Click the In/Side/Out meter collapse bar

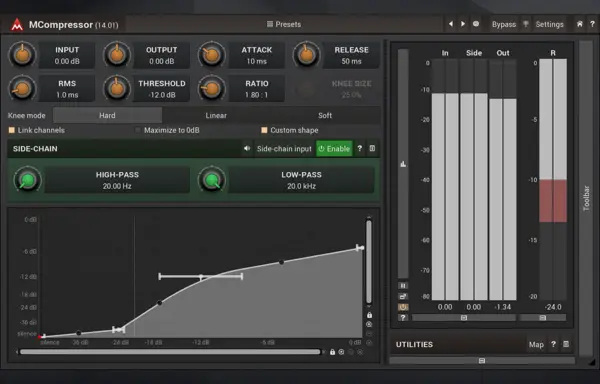(464, 318)
